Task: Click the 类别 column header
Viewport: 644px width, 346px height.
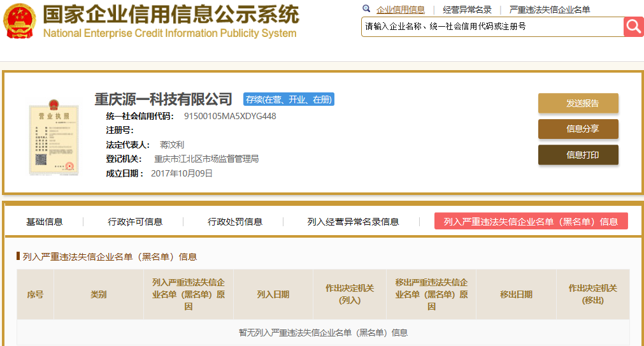Action: click(x=99, y=294)
